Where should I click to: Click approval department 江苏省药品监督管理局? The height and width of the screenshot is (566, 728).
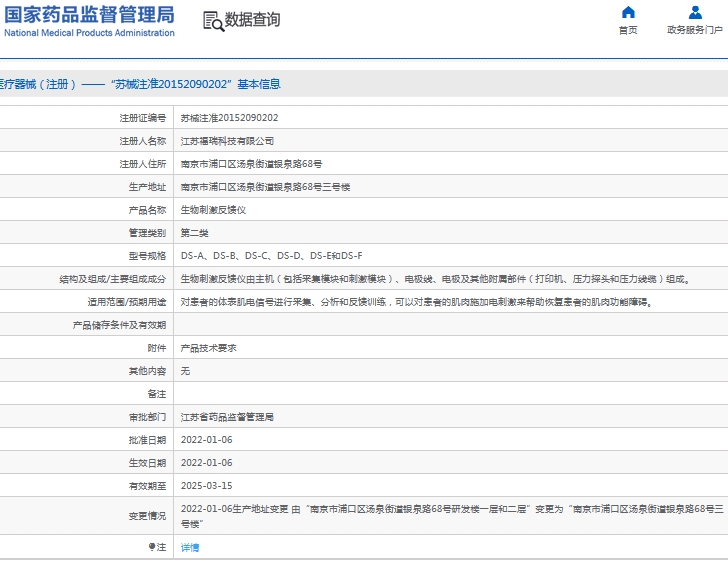tap(227, 417)
